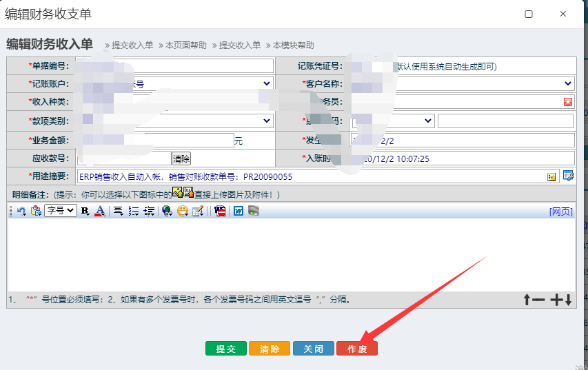Open the 款项类别 dropdown
The width and height of the screenshot is (588, 370).
click(x=175, y=121)
